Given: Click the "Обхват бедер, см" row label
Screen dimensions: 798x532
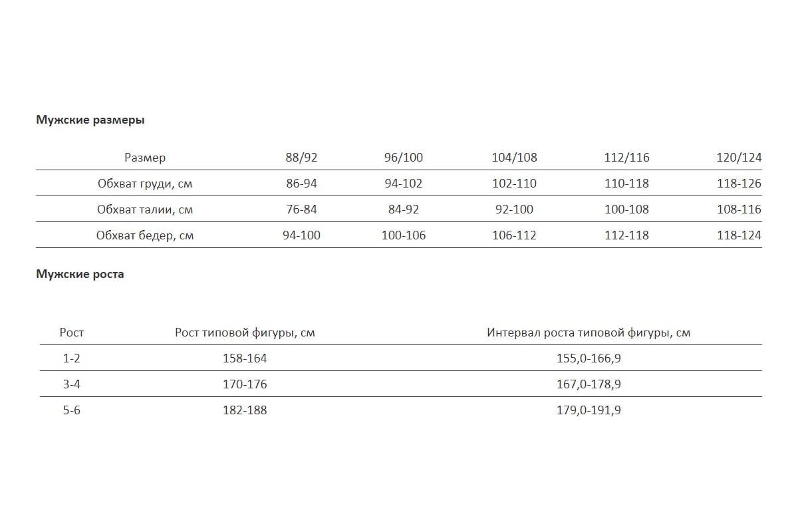Looking at the screenshot, I should point(145,235).
